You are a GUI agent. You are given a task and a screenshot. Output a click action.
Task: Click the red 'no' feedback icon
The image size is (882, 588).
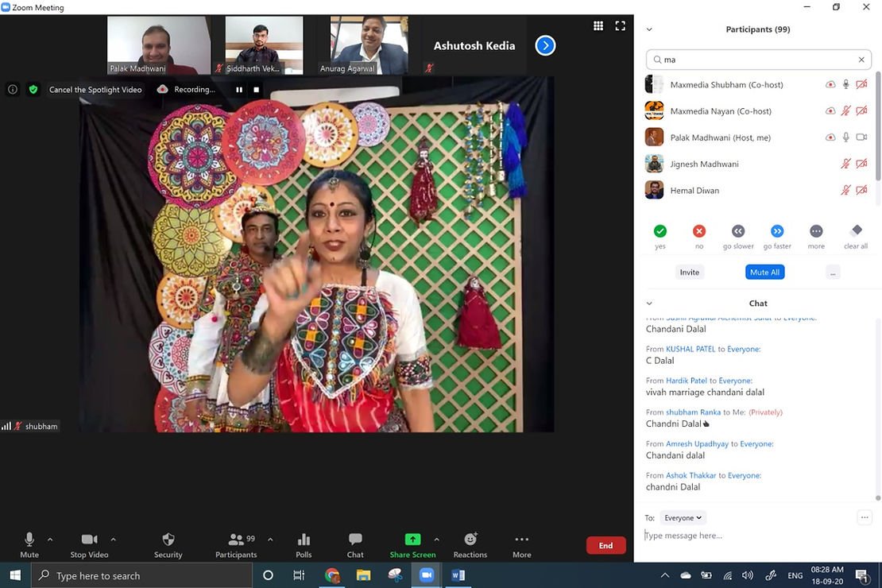pos(699,231)
